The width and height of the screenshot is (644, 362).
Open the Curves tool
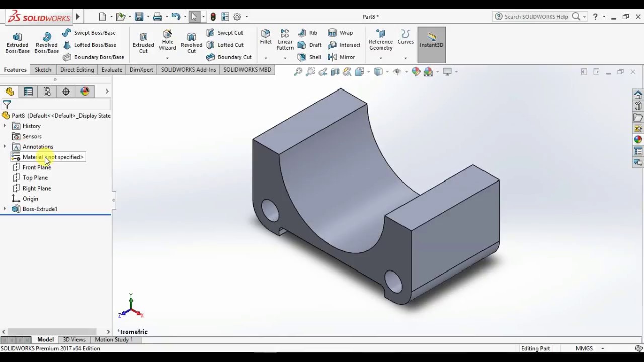406,37
